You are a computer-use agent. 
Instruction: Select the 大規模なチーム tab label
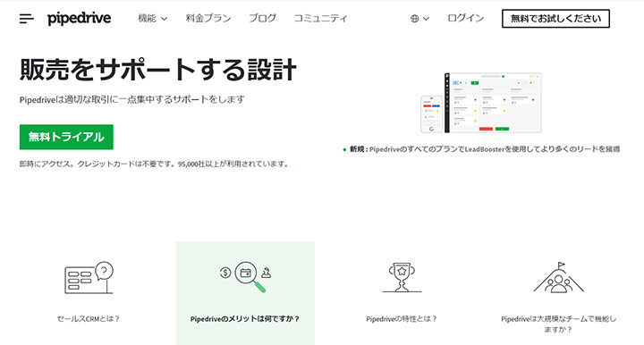(558, 324)
